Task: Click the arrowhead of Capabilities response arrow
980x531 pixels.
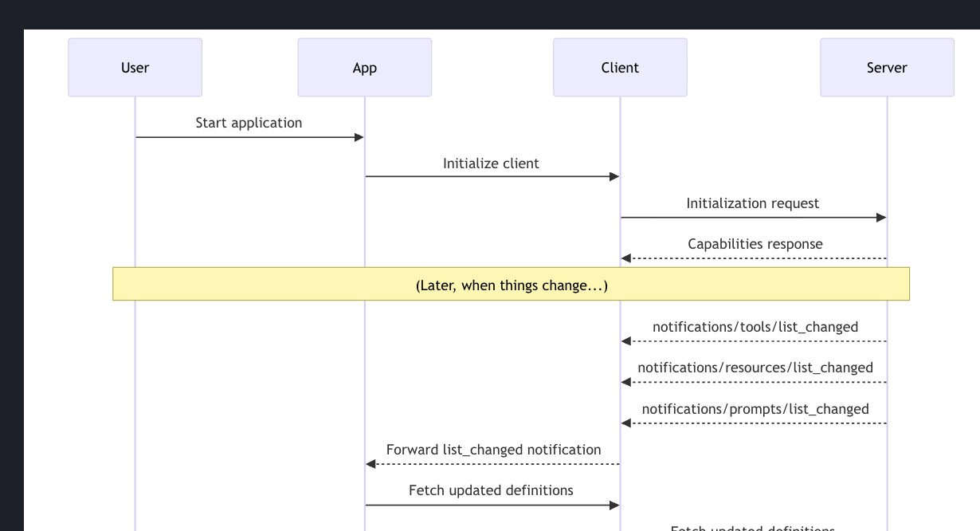Action: point(626,258)
